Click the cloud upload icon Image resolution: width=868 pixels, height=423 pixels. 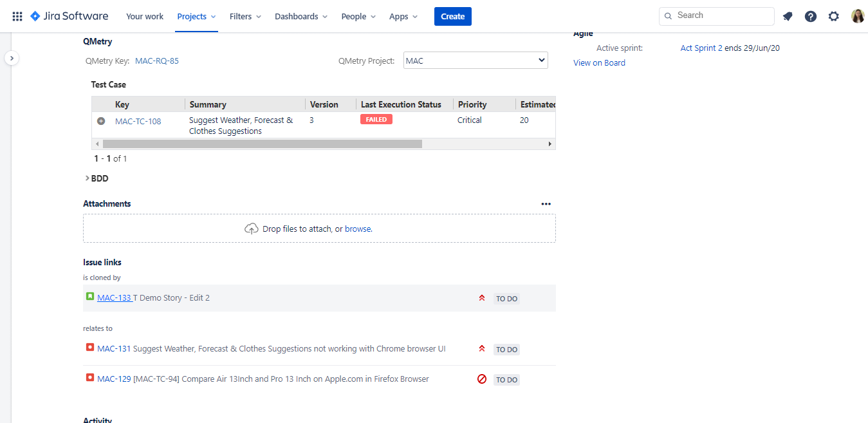pos(252,229)
